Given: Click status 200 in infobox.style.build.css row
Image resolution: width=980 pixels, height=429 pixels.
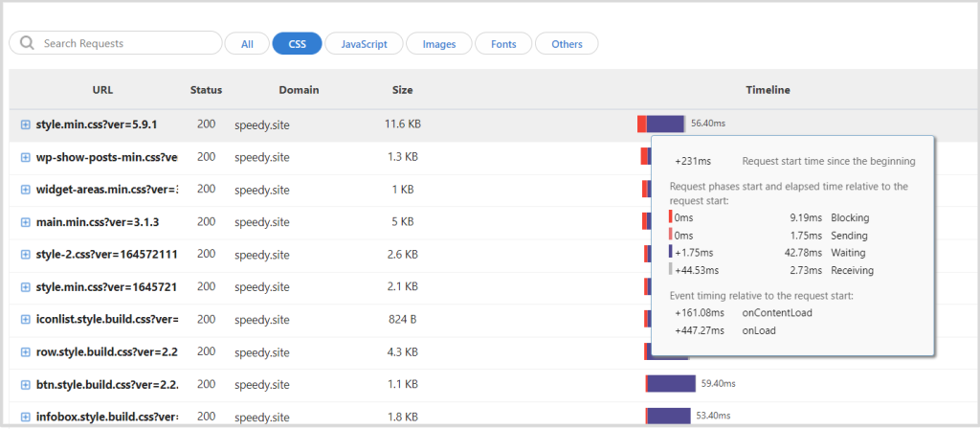Looking at the screenshot, I should (x=207, y=417).
